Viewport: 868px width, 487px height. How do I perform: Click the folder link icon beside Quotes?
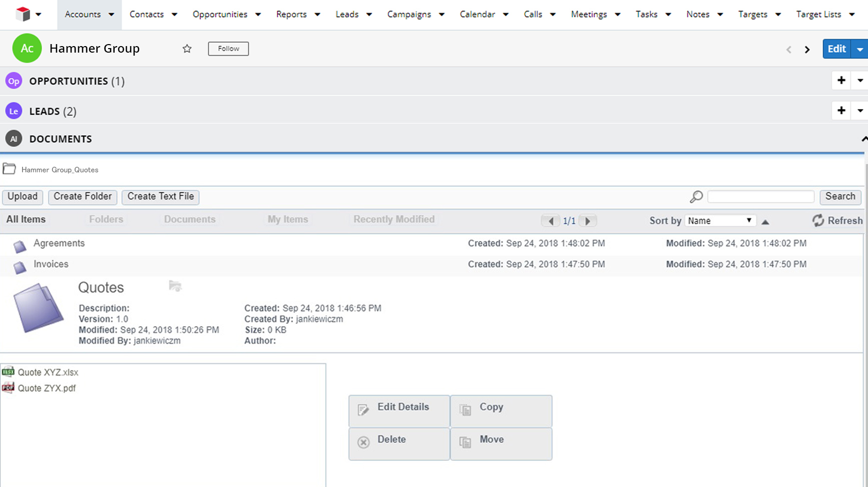(175, 286)
